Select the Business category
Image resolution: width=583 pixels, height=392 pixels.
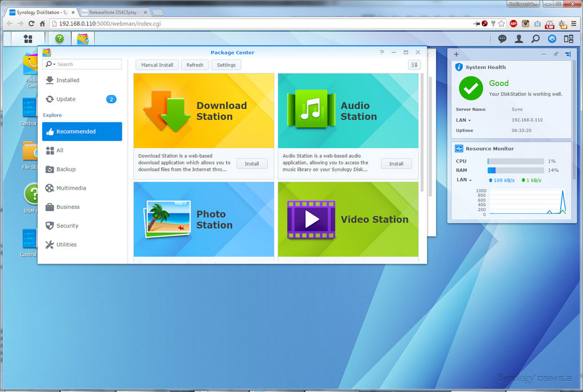82,207
